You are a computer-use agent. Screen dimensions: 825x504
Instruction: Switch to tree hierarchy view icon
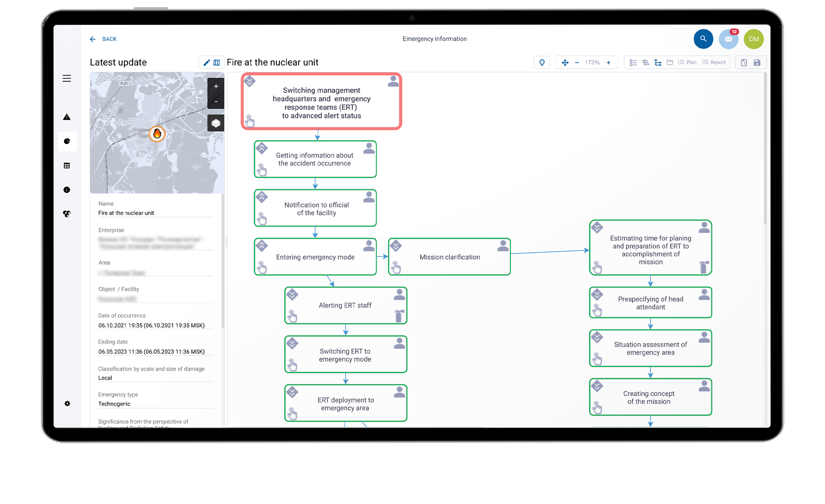(657, 63)
